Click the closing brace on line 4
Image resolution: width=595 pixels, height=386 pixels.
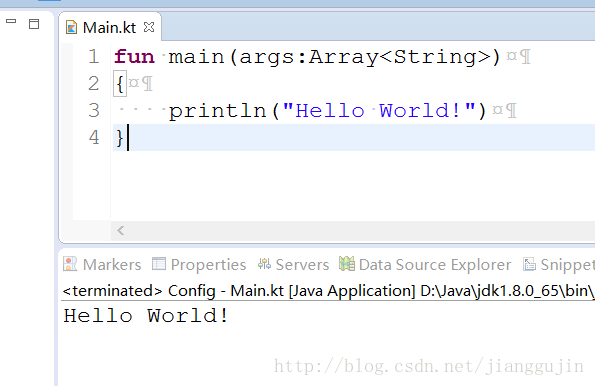pos(120,138)
